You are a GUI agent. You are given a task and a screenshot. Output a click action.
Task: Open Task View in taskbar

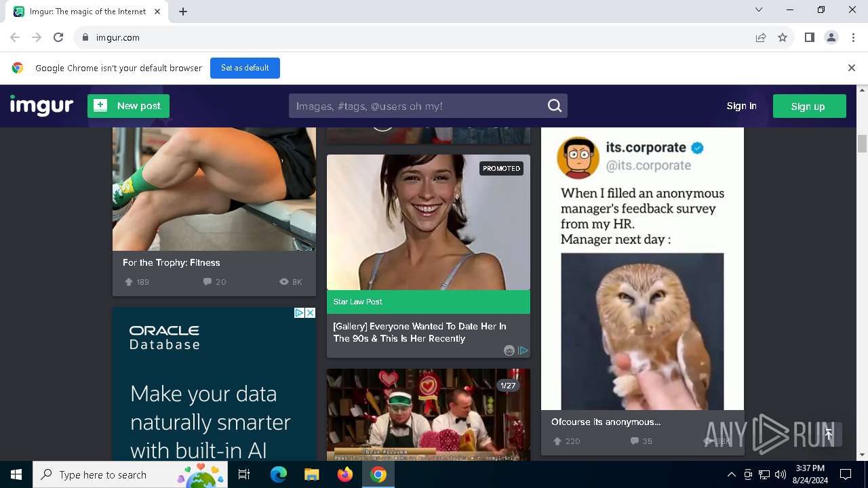coord(244,474)
